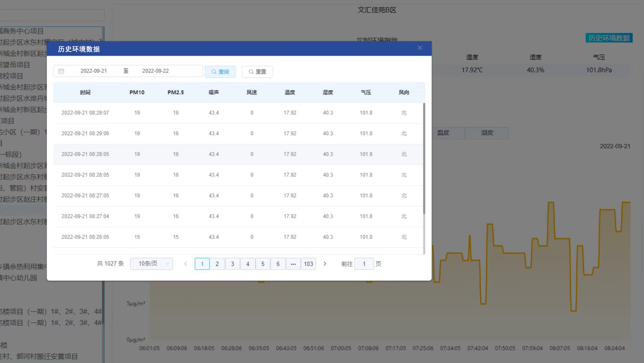
Task: Click the 08:24:04 chart time axis label
Action: (x=614, y=348)
